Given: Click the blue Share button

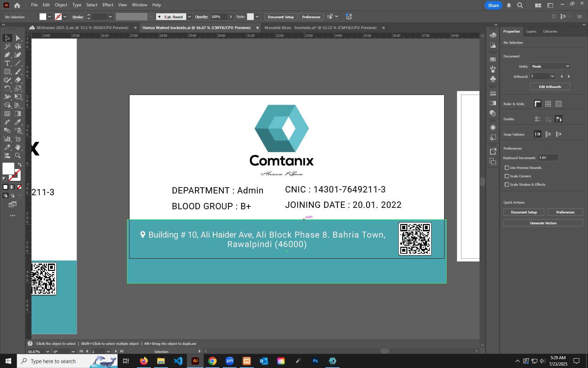Looking at the screenshot, I should click(x=493, y=5).
